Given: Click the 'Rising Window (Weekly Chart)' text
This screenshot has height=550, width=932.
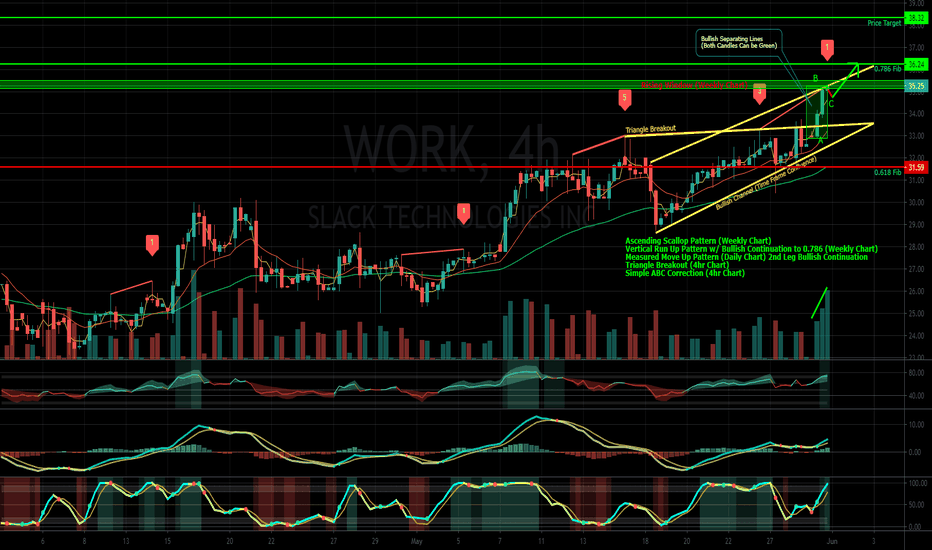Looking at the screenshot, I should (x=694, y=85).
